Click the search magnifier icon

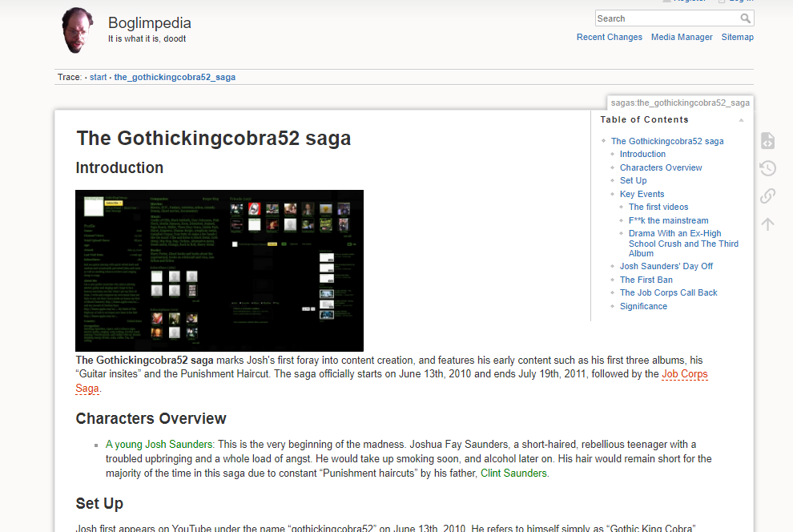click(745, 18)
